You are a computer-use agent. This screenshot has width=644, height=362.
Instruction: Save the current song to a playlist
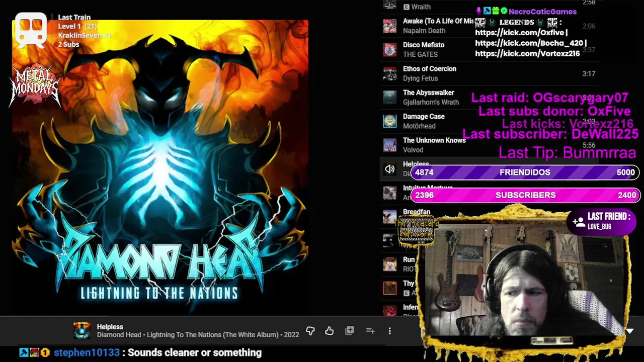click(350, 331)
